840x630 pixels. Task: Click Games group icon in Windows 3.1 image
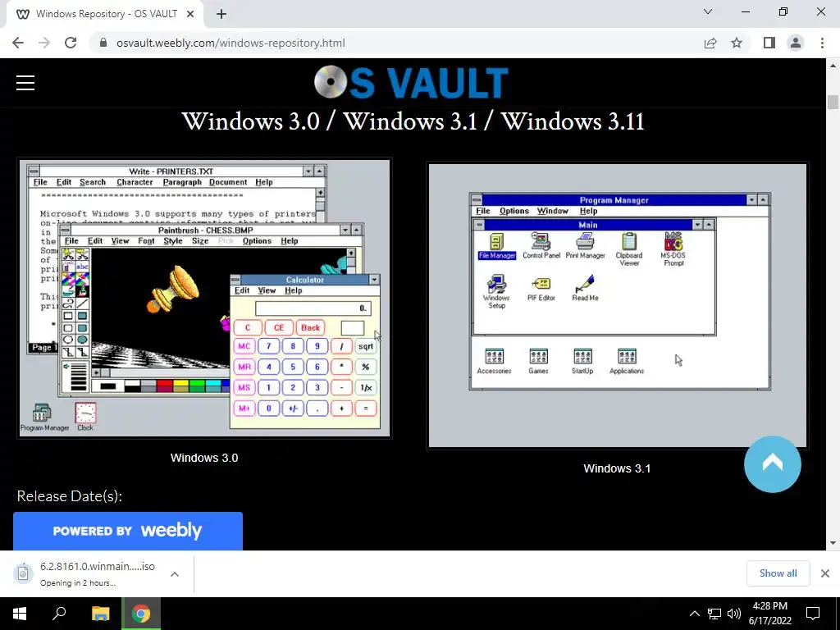[x=538, y=361]
